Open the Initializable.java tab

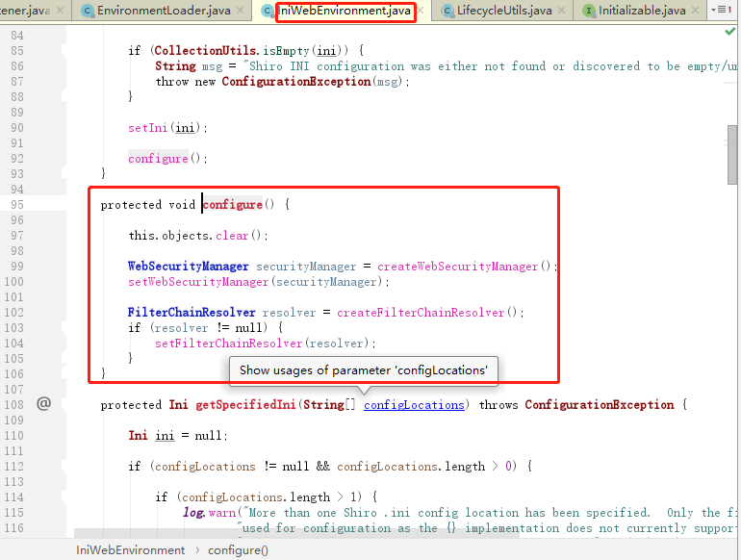coord(642,10)
